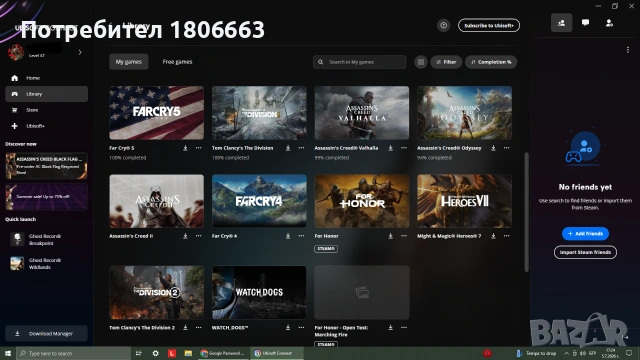The height and width of the screenshot is (360, 640).
Task: Open the friends list panel icon
Action: pos(561,23)
